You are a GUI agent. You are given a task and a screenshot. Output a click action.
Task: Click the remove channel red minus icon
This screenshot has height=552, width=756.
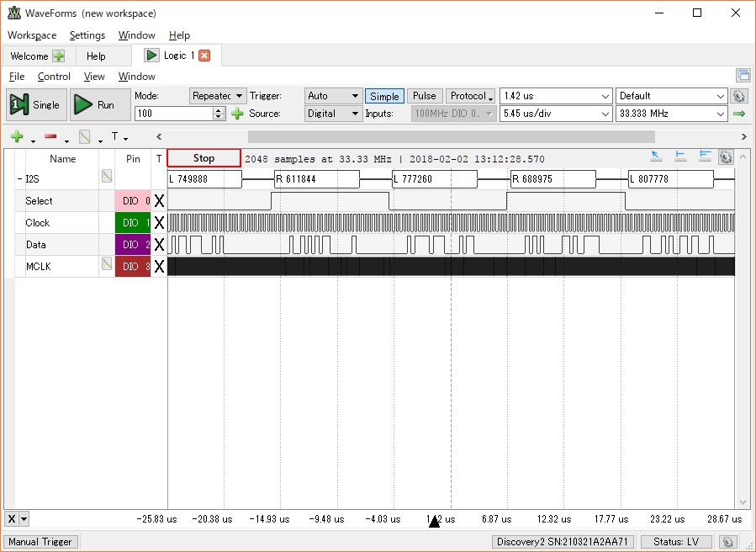50,136
